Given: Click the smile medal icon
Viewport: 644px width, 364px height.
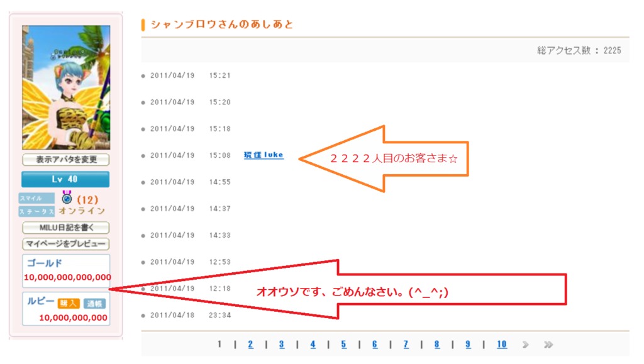Looking at the screenshot, I should 67,197.
